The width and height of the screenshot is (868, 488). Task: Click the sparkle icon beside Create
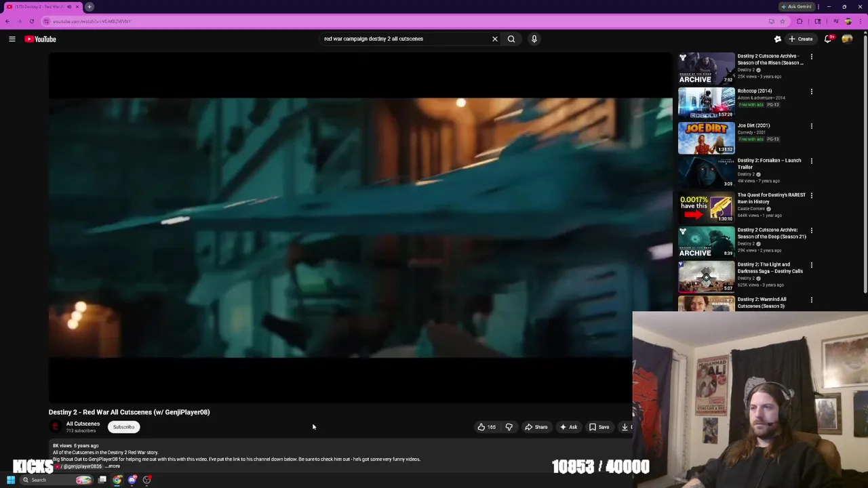click(x=778, y=39)
